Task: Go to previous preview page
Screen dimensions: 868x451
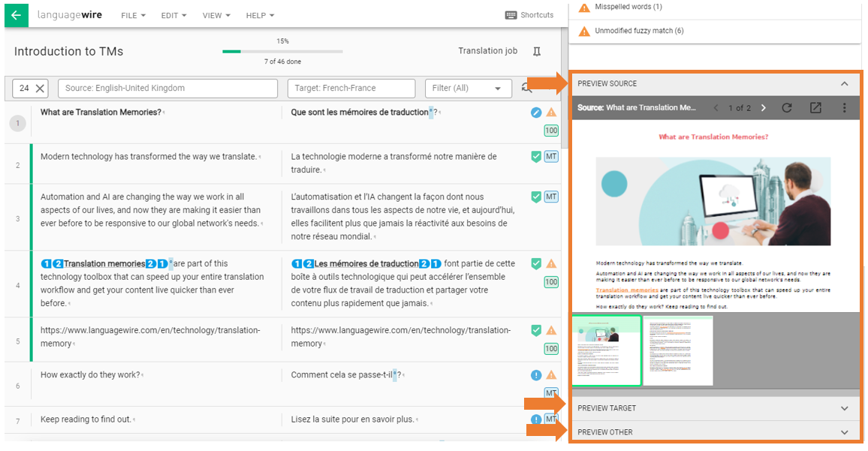Action: [716, 108]
